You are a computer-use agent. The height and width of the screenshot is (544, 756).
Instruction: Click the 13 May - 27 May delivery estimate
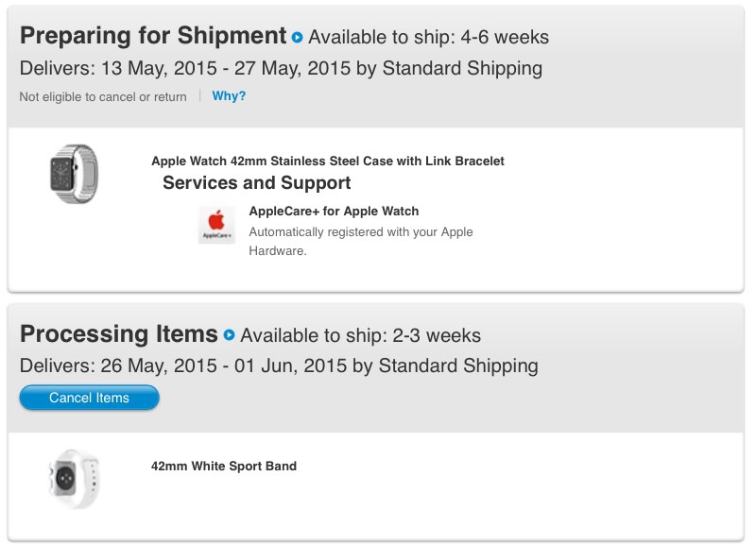281,68
